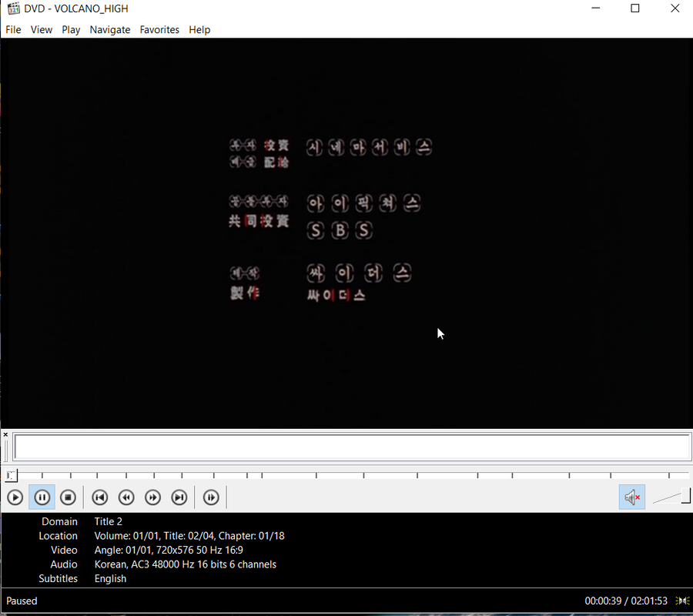Click the seek bar position thumb

tap(11, 476)
